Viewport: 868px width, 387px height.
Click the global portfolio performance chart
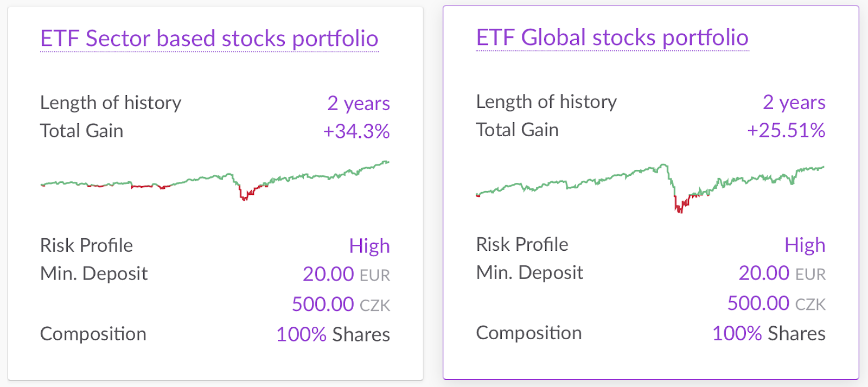(650, 188)
